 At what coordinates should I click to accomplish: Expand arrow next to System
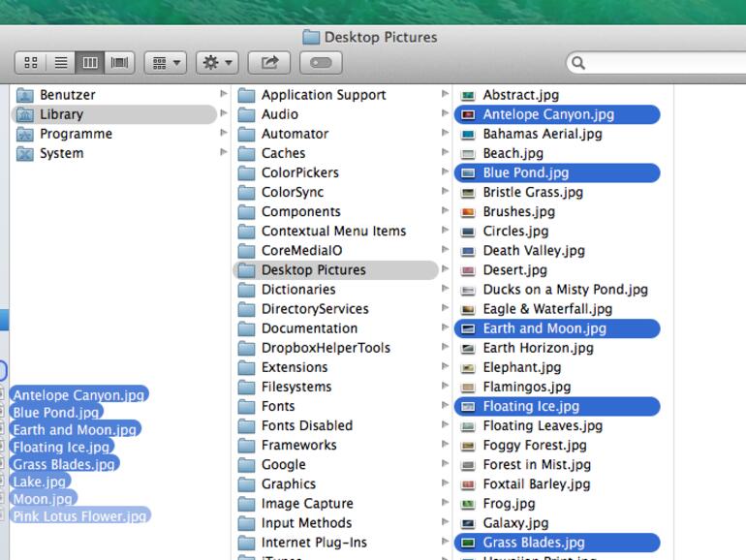[223, 153]
